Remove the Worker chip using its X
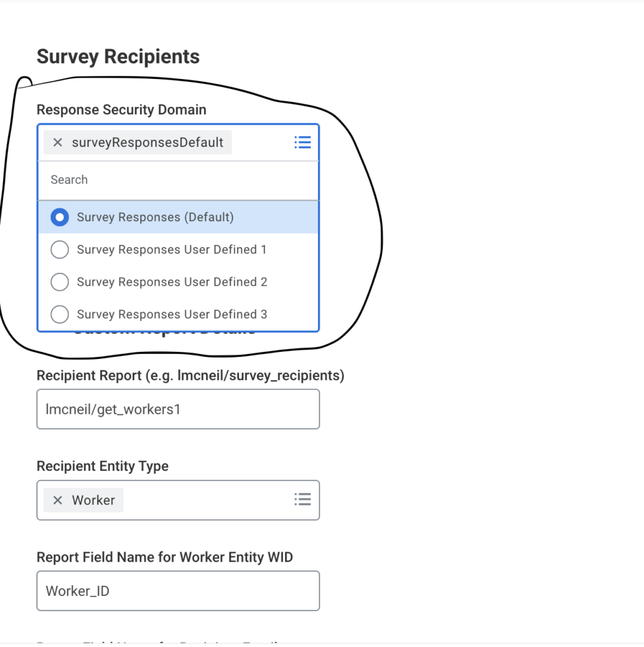This screenshot has height=647, width=644. 58,500
